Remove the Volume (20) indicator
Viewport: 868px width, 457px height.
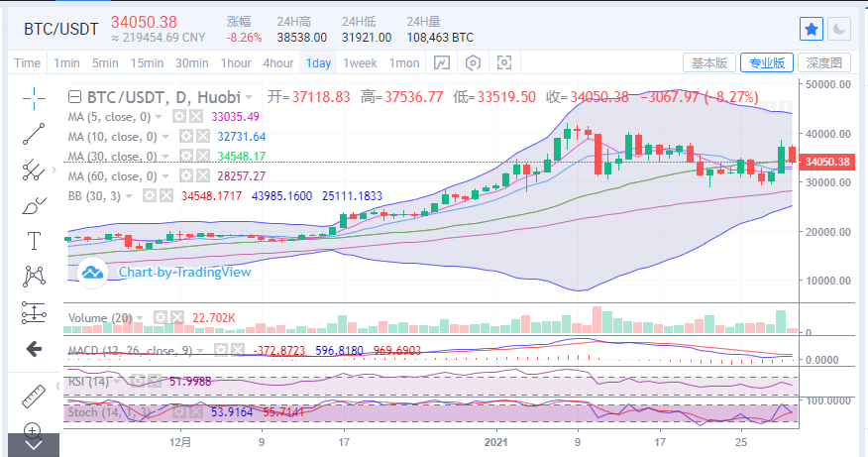point(177,317)
